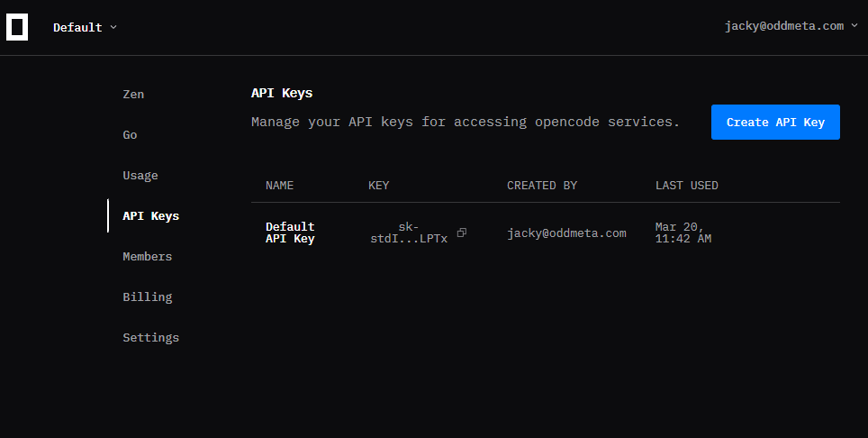Select API Keys in the sidebar
Screen dimensions: 868x438
point(150,216)
